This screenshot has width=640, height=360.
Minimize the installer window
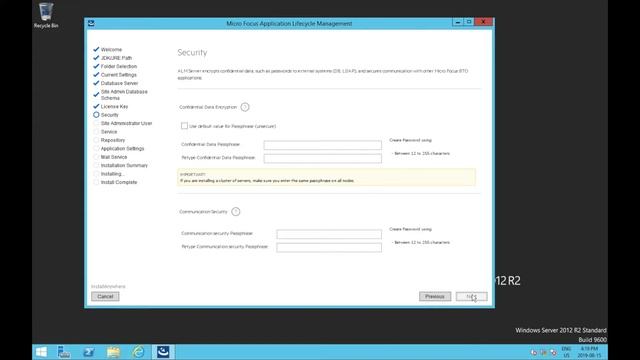[x=458, y=22]
